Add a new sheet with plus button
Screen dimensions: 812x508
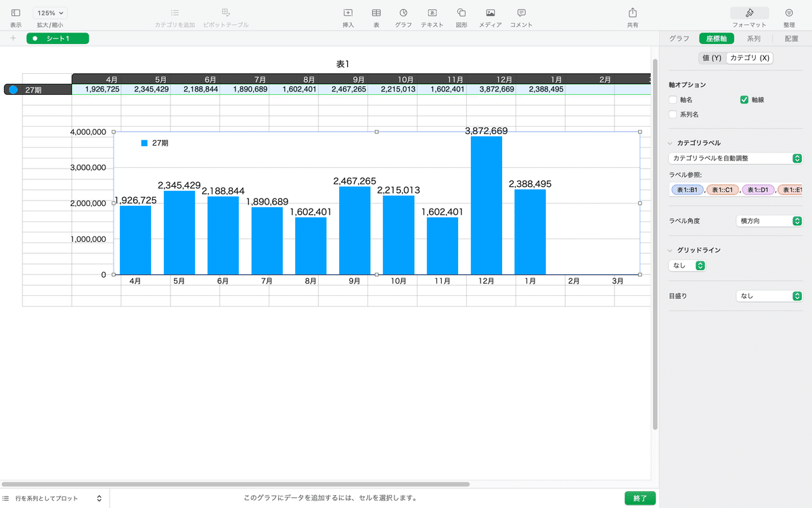[13, 38]
